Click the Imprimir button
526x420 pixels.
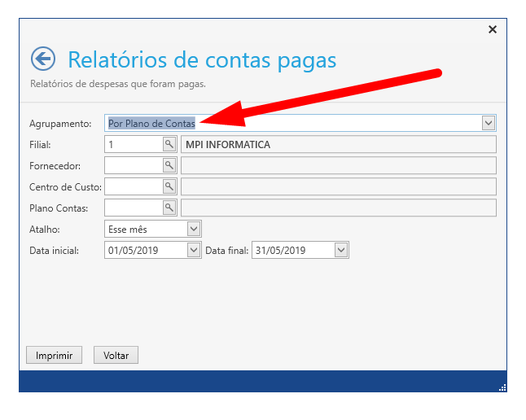point(54,355)
